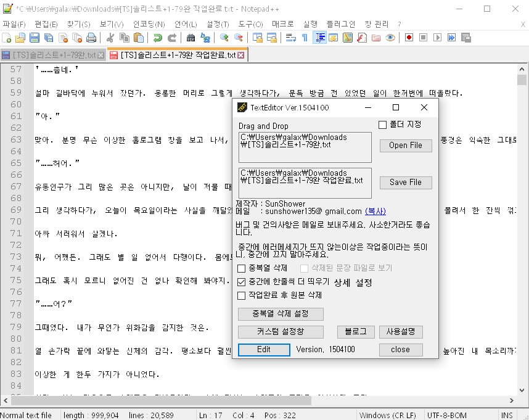
Task: Click the Paste clipboard icon
Action: [139, 38]
